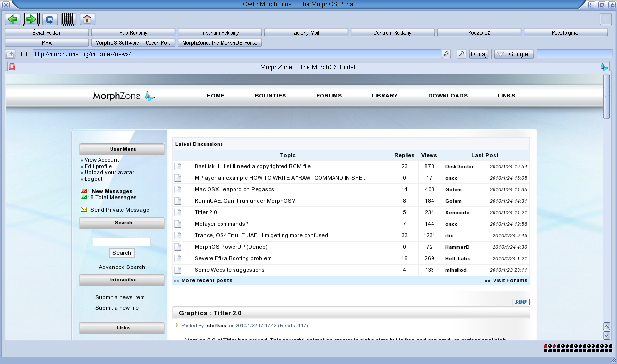Open MorphOS Software – Czech Po... bookmark
The height and width of the screenshot is (364, 617).
point(133,43)
